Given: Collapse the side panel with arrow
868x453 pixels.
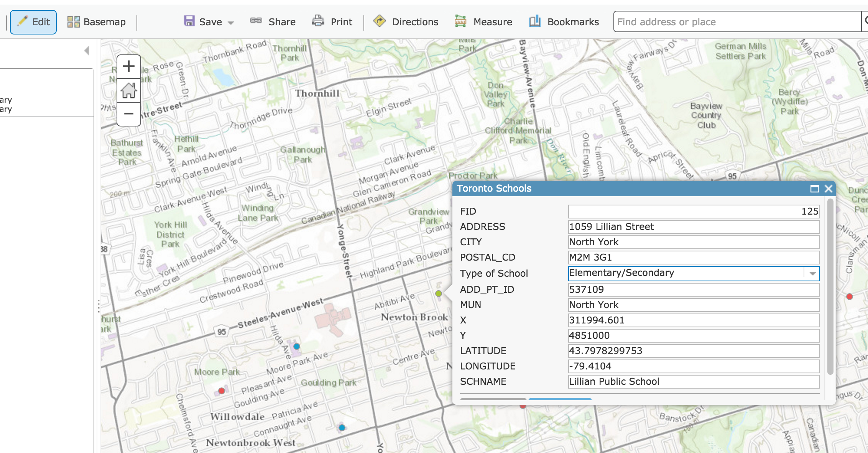Looking at the screenshot, I should tap(87, 51).
